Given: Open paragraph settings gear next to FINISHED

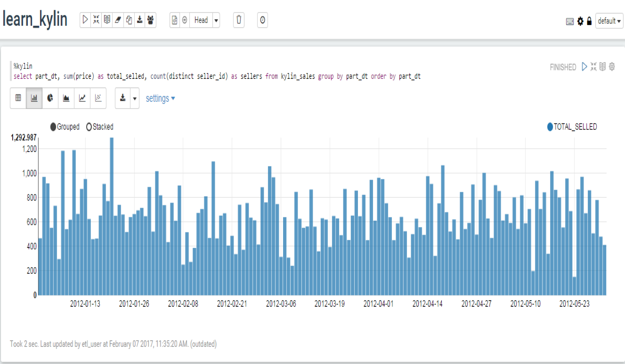Looking at the screenshot, I should click(612, 67).
